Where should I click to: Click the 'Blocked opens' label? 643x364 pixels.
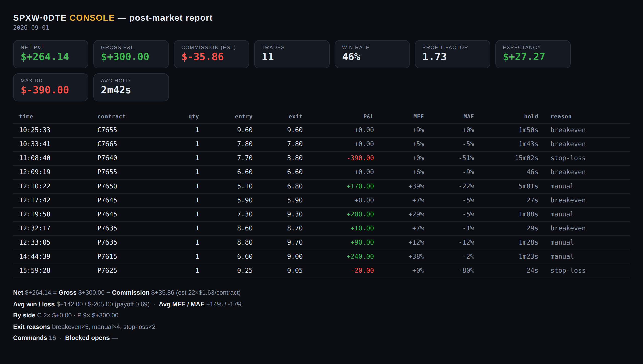point(87,338)
